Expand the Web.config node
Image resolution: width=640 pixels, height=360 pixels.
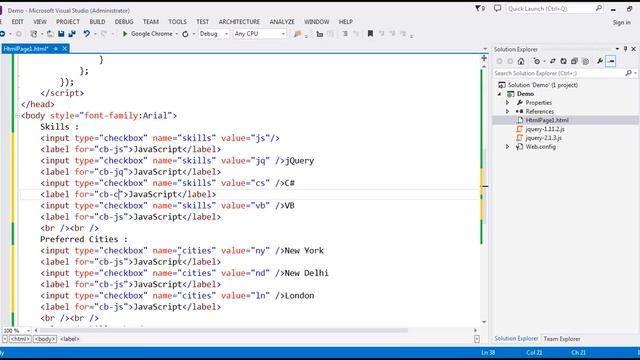click(508, 147)
